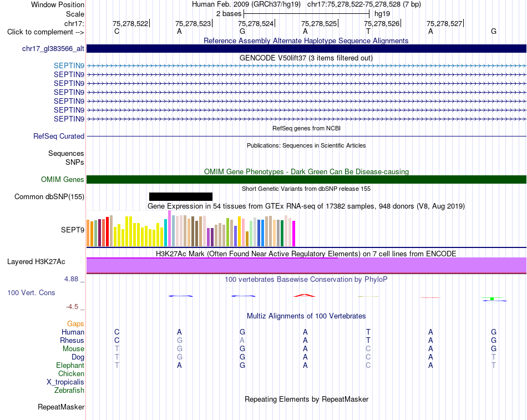Click the purple H3K27Ac signal band

point(307,265)
